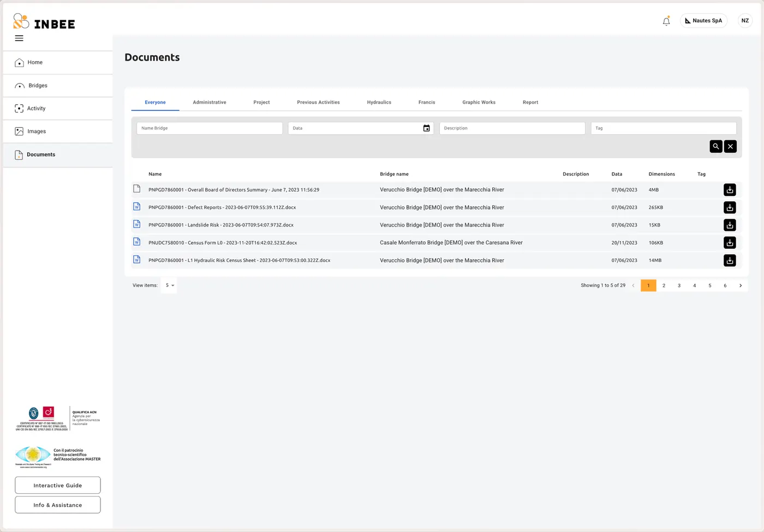Select the Hydraulics tab
764x532 pixels.
(x=379, y=103)
